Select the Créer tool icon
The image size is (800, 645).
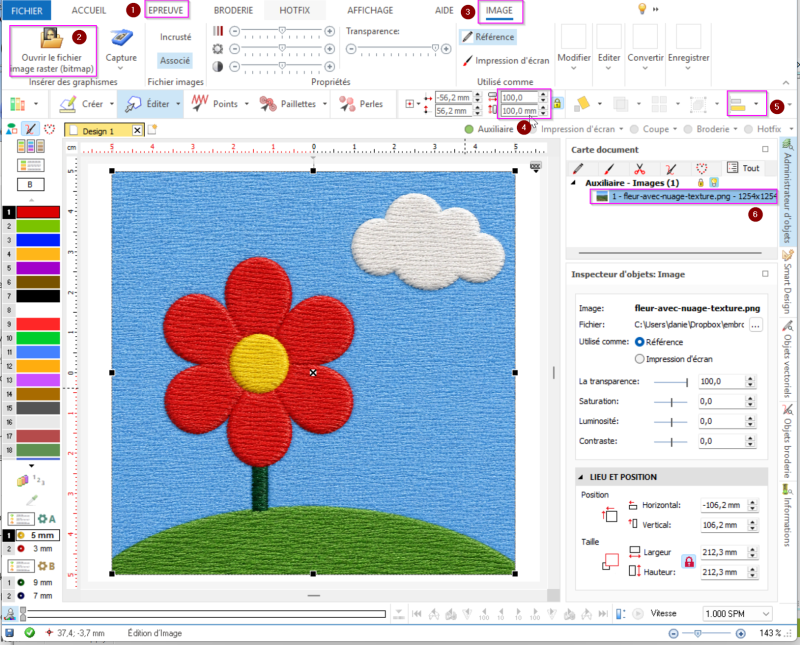pos(68,104)
